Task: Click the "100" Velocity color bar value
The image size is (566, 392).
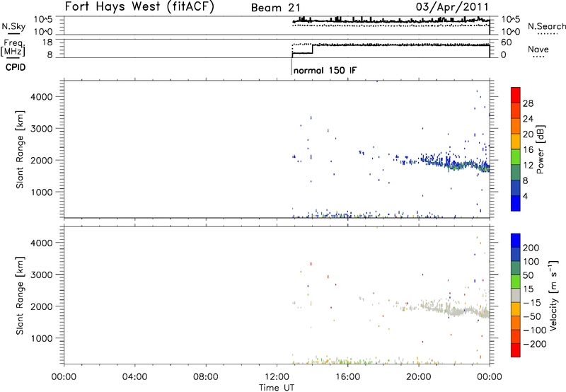Action: 531,262
